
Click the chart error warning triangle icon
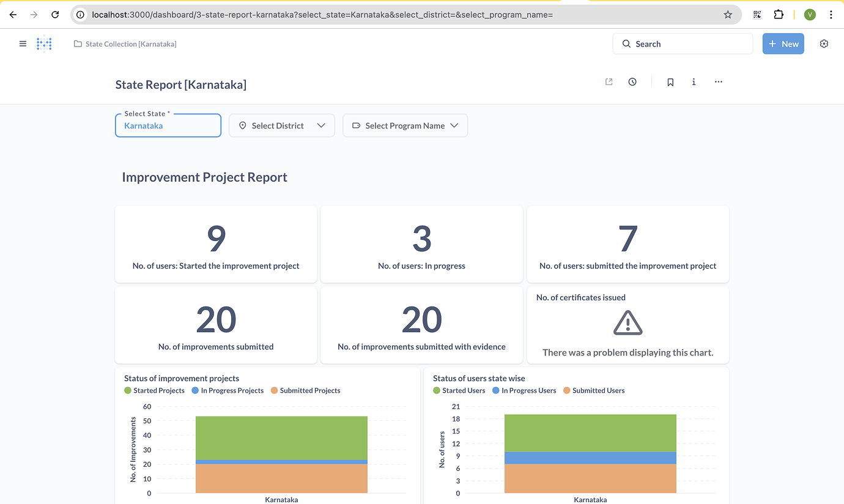point(627,322)
